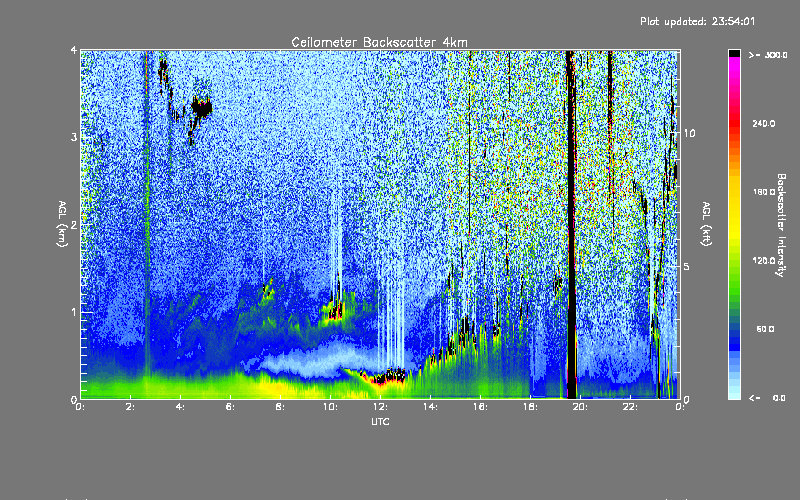The image size is (800, 500).
Task: Click the "180.0" colorbar value
Action: (764, 192)
